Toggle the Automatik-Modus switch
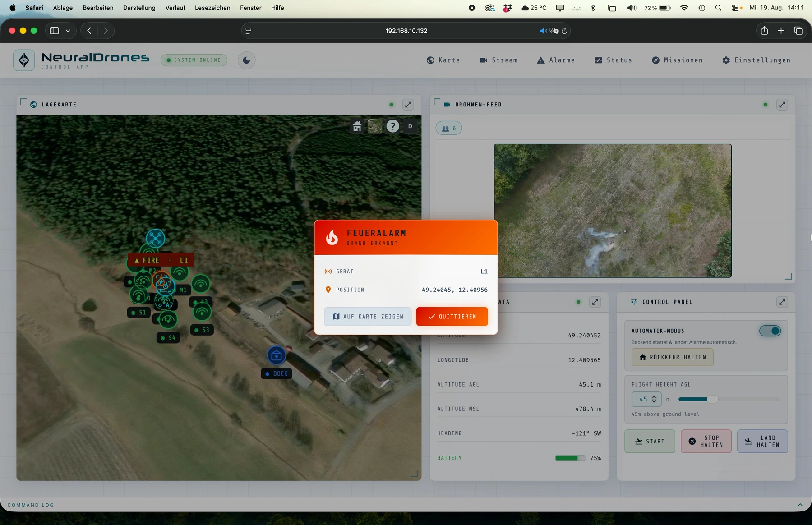The image size is (812, 525). coord(770,331)
